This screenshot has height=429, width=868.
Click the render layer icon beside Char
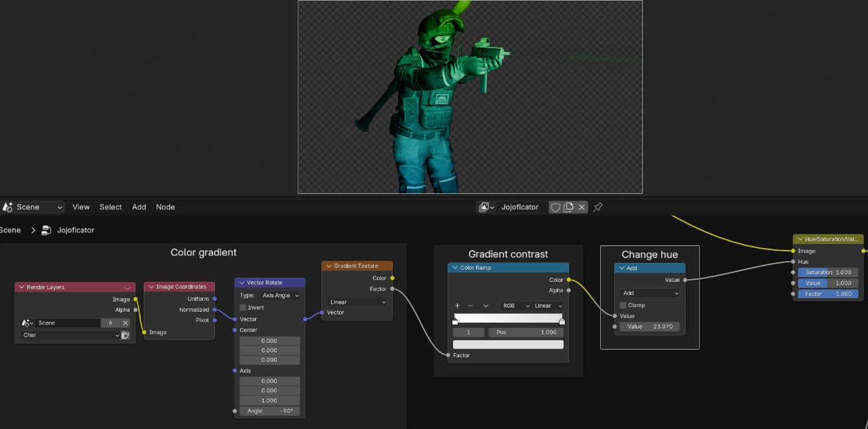coord(125,335)
